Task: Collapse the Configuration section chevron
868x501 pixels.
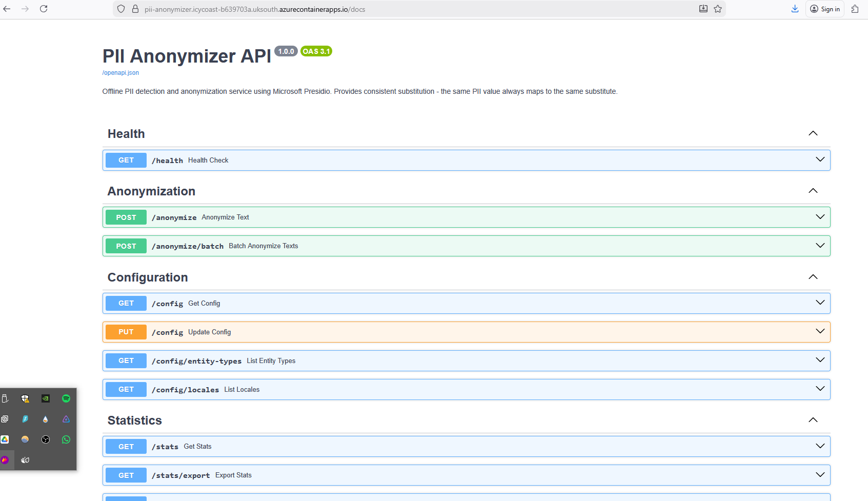Action: pos(813,277)
